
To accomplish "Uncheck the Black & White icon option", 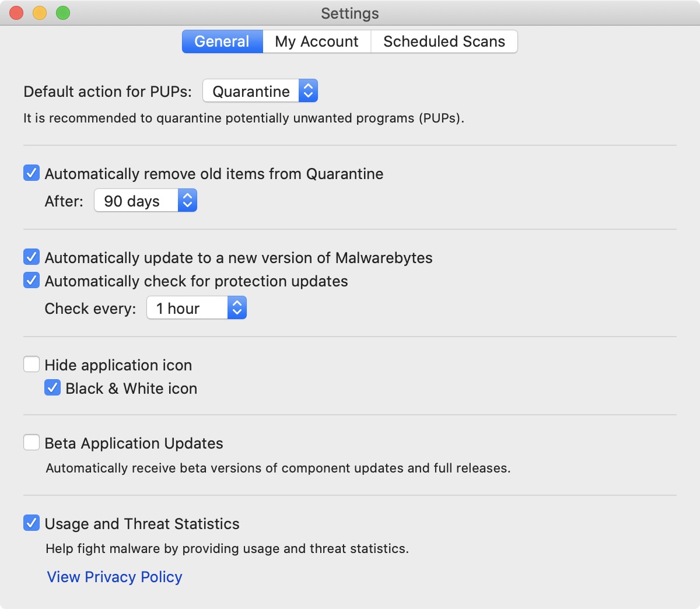I will tap(52, 388).
